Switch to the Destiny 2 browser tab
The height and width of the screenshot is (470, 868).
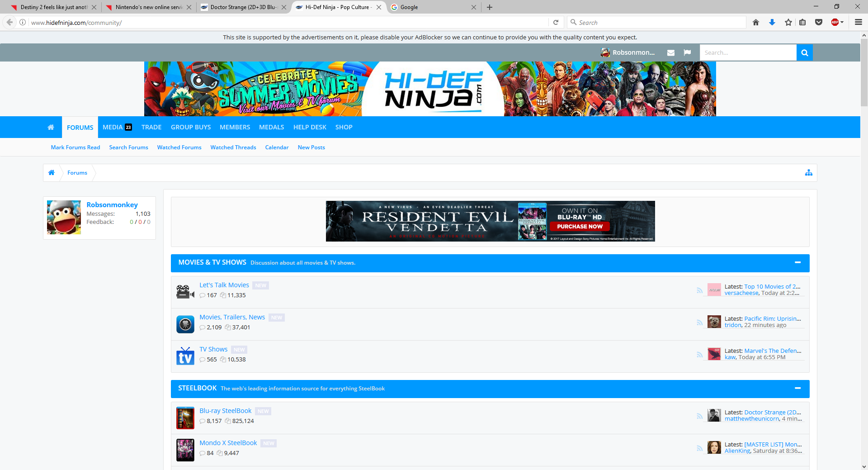click(x=53, y=7)
